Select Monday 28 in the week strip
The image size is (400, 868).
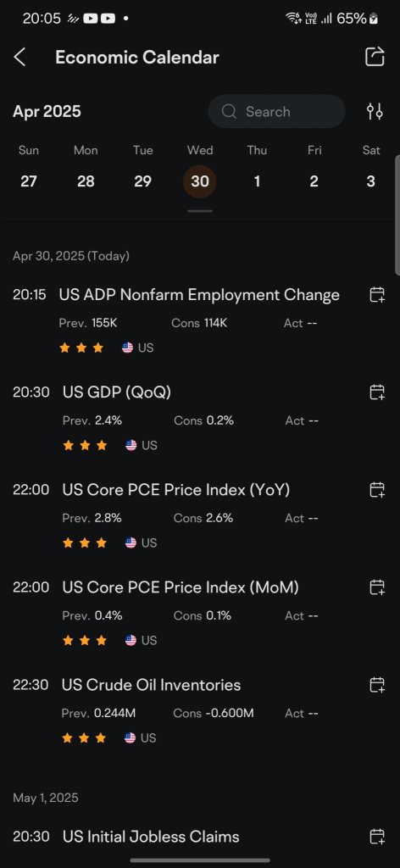86,181
